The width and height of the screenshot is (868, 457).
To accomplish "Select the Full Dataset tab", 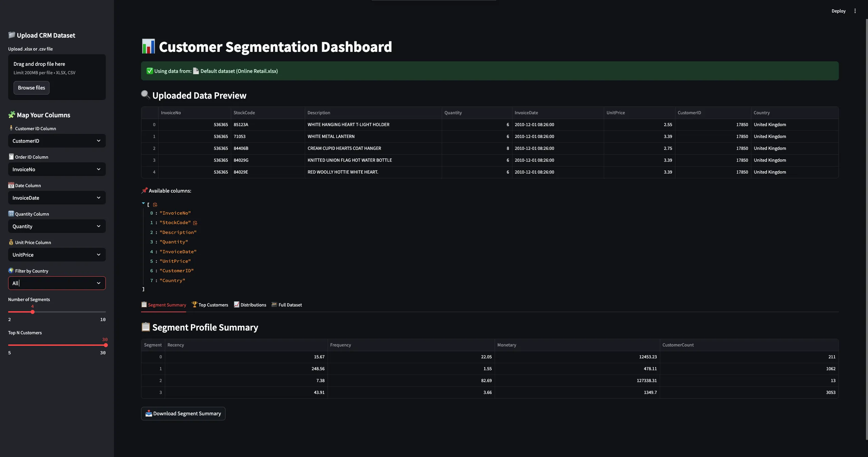I will point(287,305).
